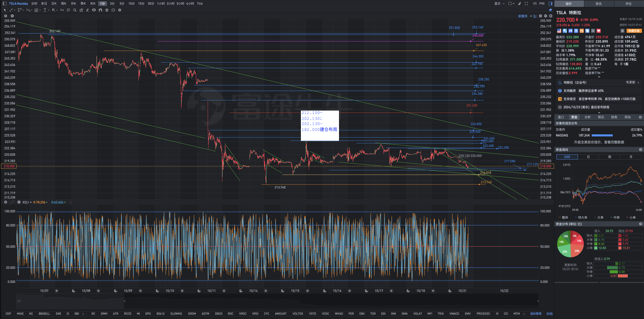This screenshot has height=319, width=644.
Task: Toggle drawings visibility with the eye icon
Action: (94, 10)
